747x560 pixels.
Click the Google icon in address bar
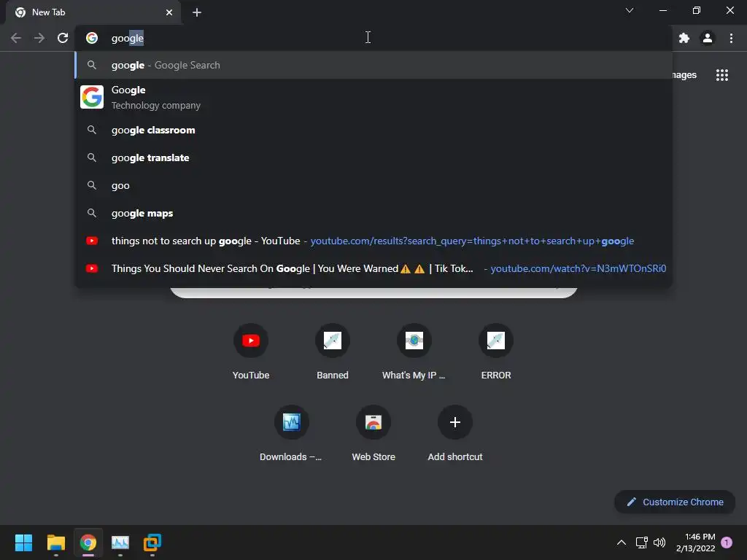(x=92, y=38)
